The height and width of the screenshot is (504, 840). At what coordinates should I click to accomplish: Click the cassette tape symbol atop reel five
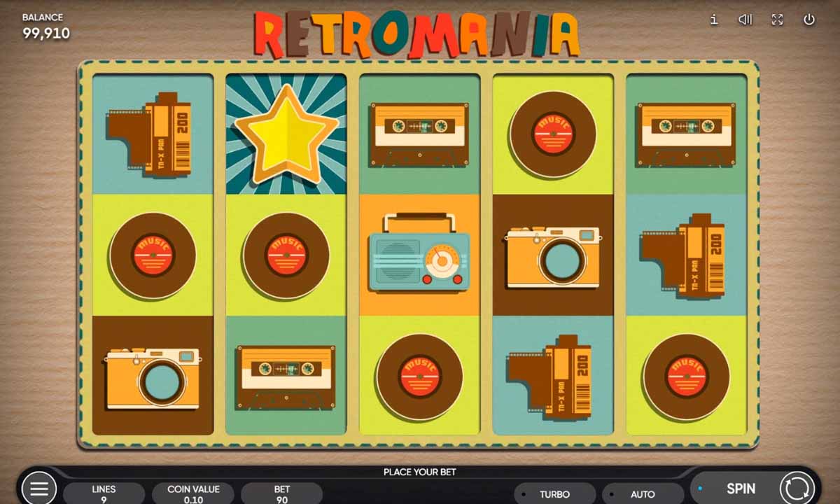685,133
